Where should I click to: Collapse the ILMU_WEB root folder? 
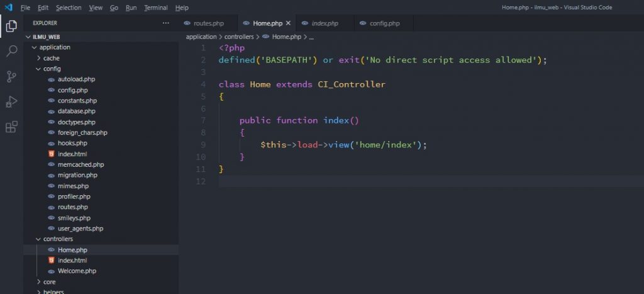click(x=28, y=37)
